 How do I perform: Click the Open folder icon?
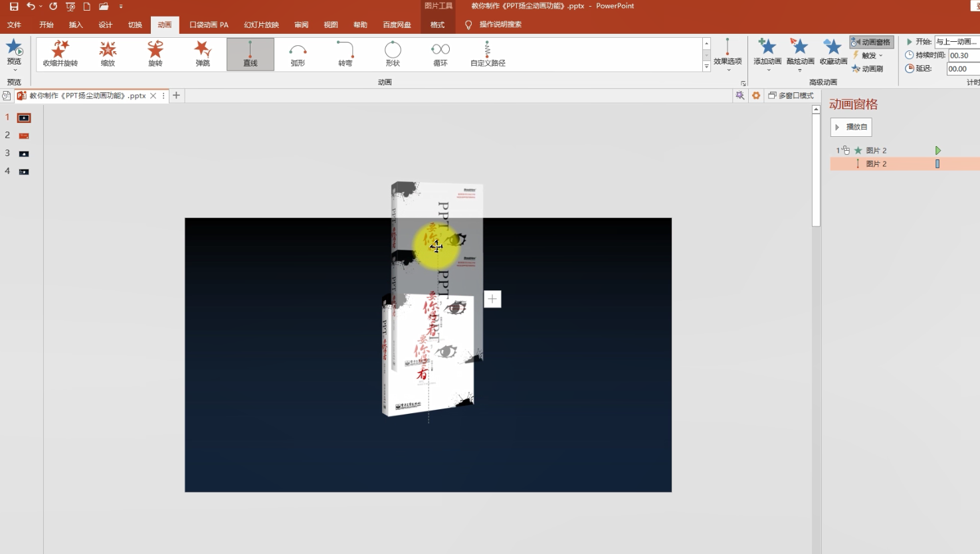pos(104,6)
